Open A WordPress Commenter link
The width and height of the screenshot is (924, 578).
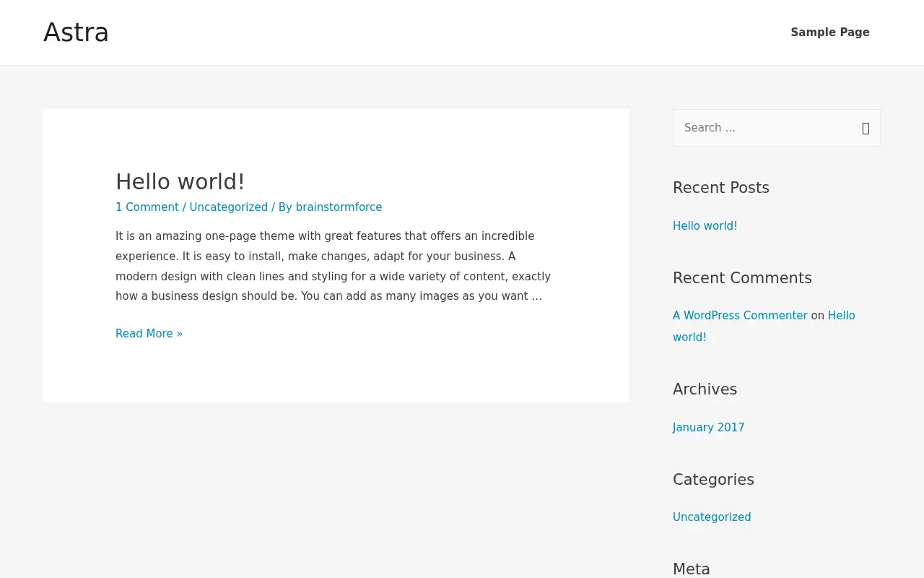click(740, 316)
